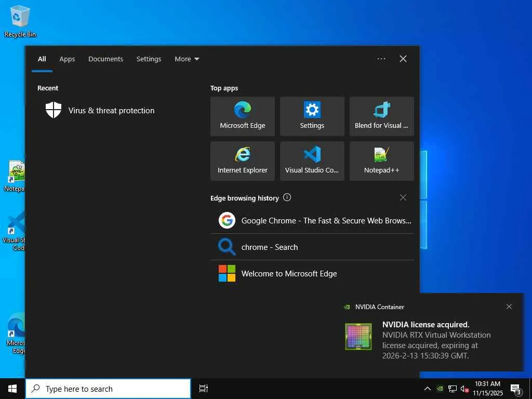Switch to the Apps tab

67,59
